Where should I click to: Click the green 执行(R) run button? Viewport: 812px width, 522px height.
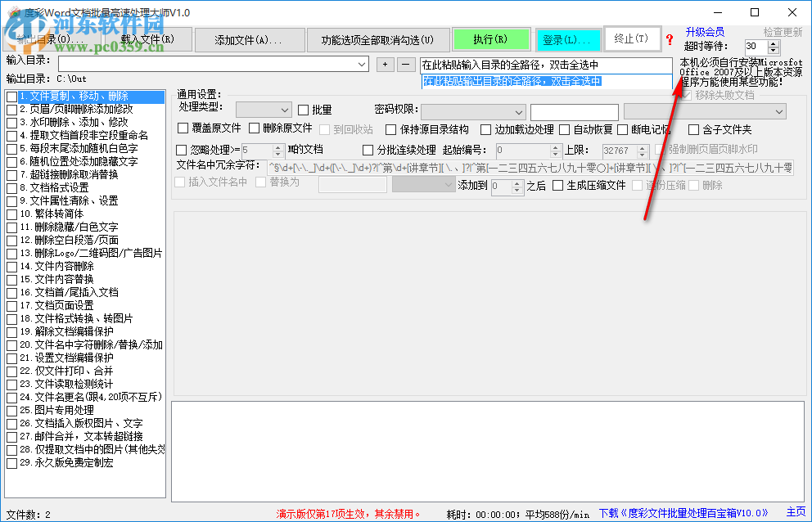(489, 38)
